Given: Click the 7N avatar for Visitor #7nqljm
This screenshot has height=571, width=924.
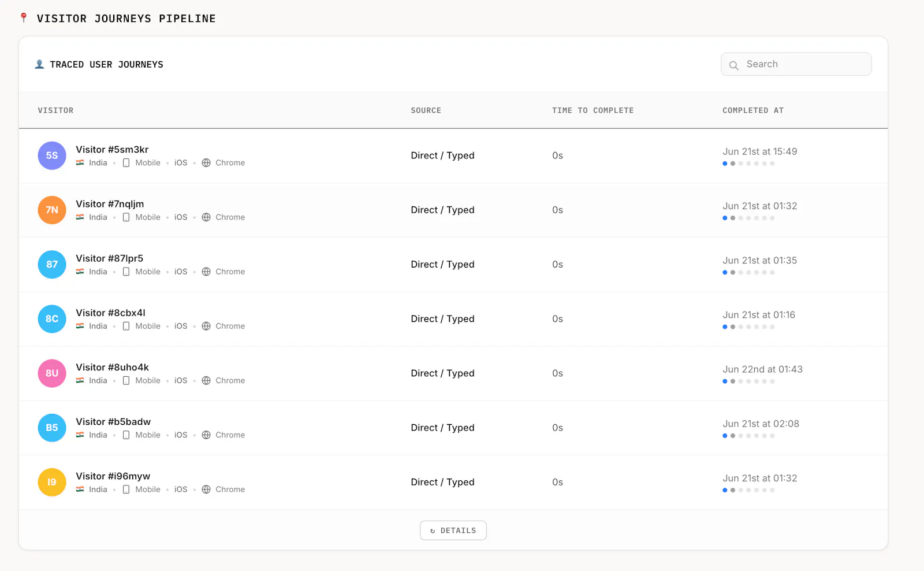Looking at the screenshot, I should (52, 210).
